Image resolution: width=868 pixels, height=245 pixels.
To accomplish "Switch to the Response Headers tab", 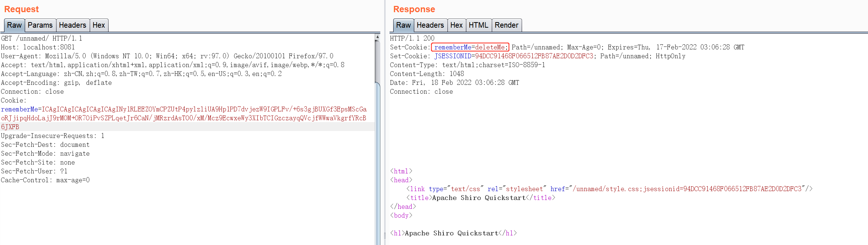I will (x=430, y=25).
